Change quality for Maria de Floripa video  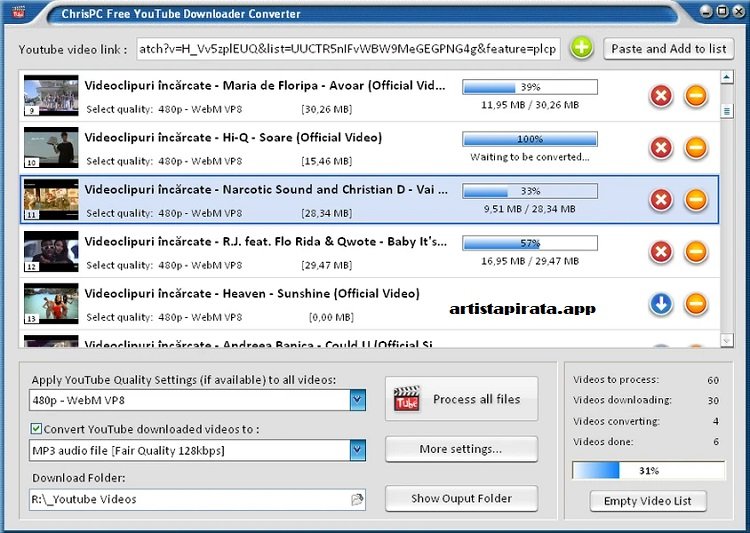tap(200, 109)
